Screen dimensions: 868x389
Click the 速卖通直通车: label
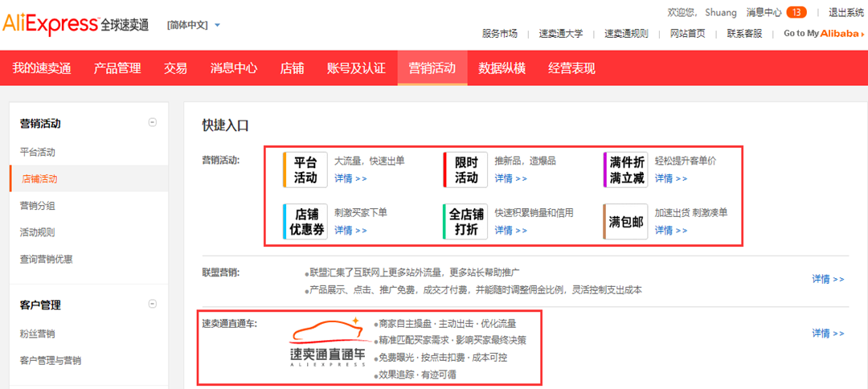[230, 322]
